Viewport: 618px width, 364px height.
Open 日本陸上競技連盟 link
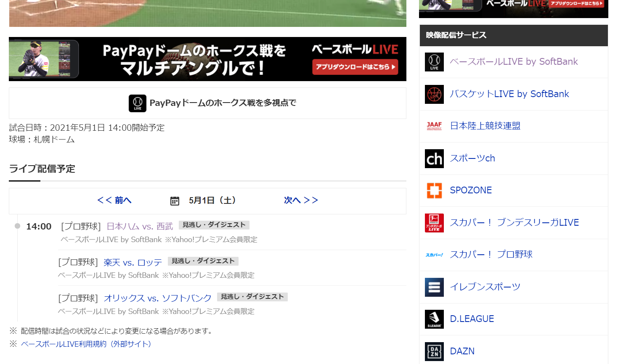(x=485, y=126)
